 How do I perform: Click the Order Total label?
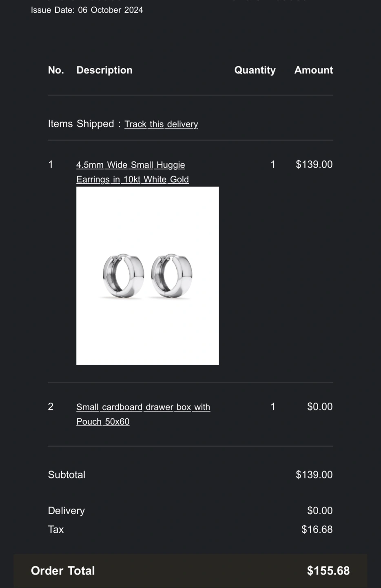(63, 571)
